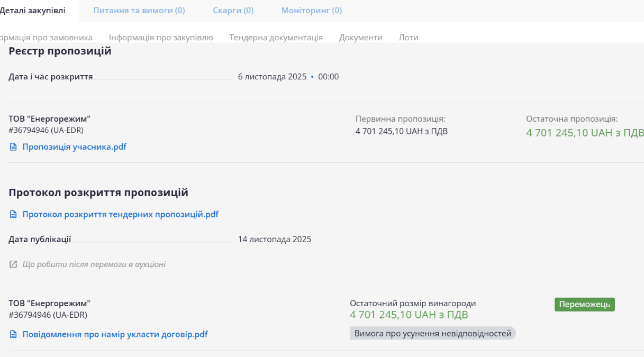Viewport: 644px width, 357px height.
Task: Open the Пропозиція учасника.pdf link
Action: pyautogui.click(x=74, y=147)
